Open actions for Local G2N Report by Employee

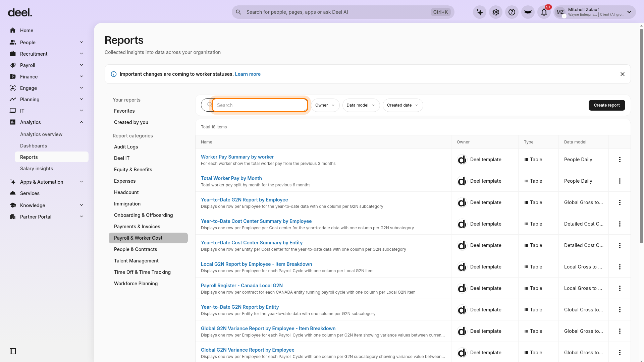click(620, 267)
